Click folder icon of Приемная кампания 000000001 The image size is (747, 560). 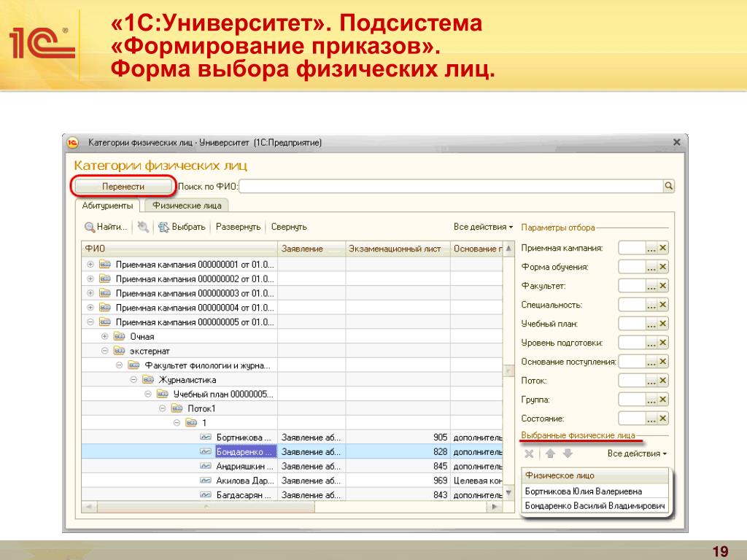point(105,264)
